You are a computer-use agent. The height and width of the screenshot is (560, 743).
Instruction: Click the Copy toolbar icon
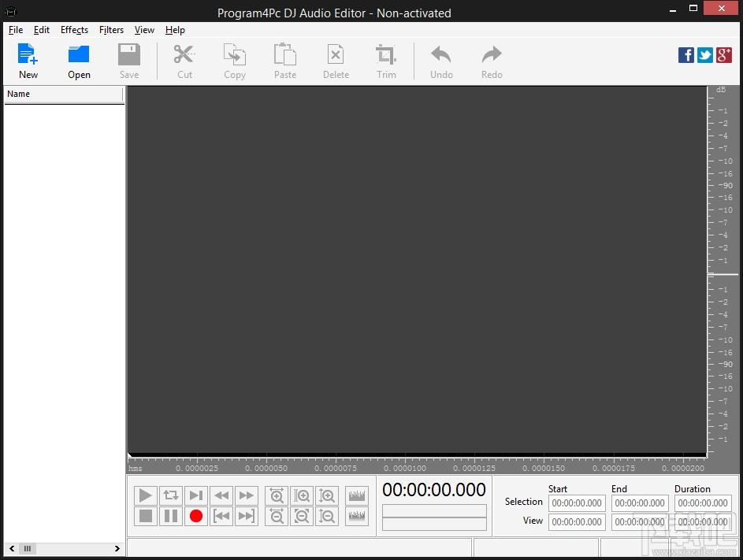235,61
